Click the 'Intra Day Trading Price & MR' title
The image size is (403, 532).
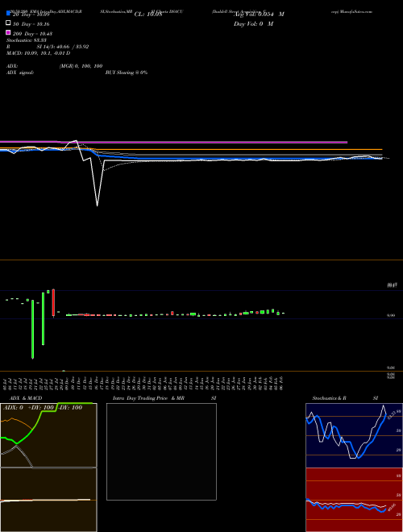pos(148,398)
